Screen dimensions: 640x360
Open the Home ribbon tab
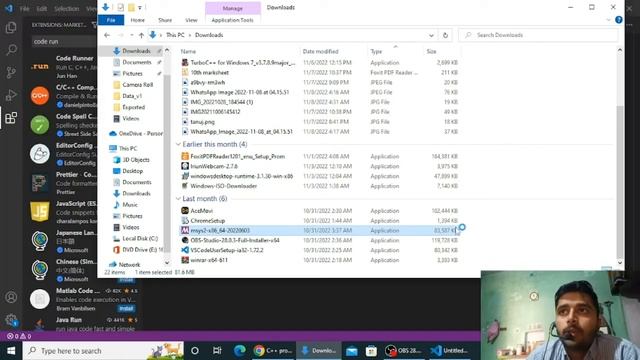(x=138, y=20)
